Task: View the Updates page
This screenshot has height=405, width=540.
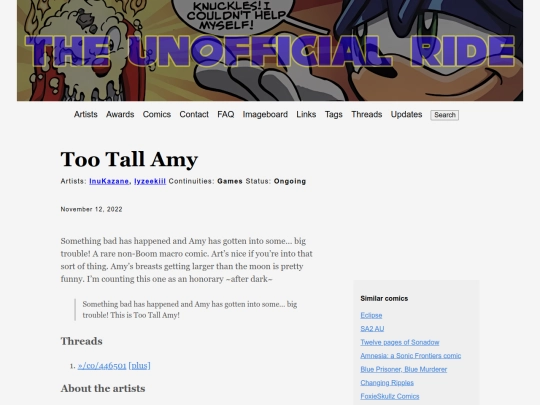Action: coord(406,114)
